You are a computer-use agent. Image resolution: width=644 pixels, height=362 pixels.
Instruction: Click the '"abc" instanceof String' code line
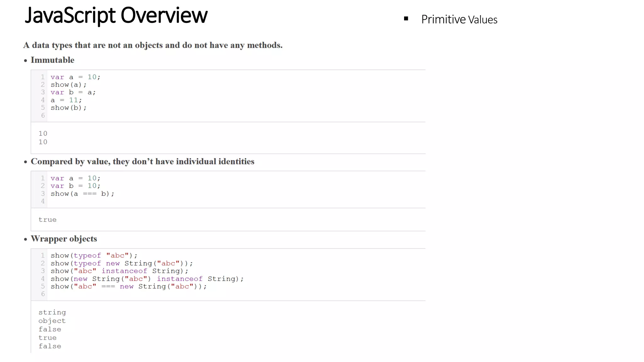point(119,271)
